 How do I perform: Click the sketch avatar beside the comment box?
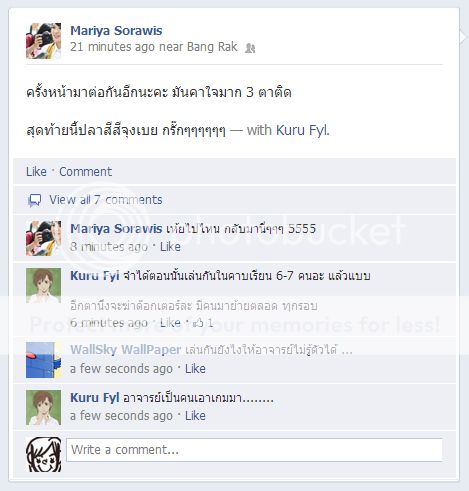point(44,454)
